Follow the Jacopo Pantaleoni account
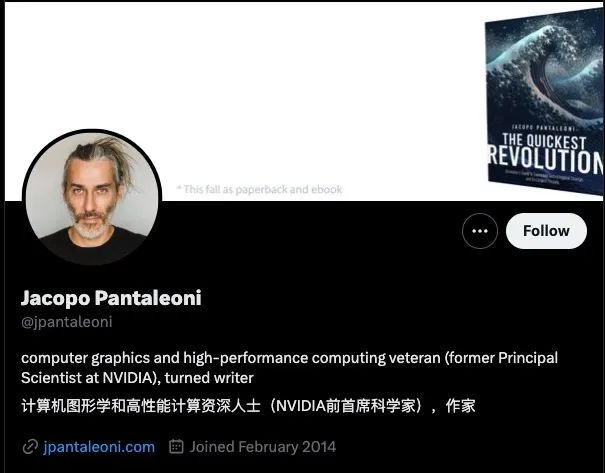 click(x=546, y=231)
